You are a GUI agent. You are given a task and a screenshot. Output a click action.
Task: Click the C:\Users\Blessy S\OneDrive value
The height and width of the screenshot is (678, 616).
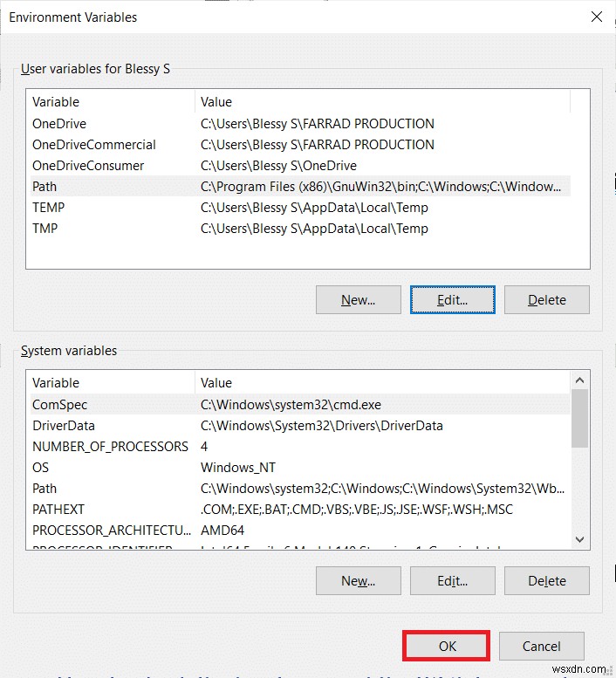coord(279,166)
